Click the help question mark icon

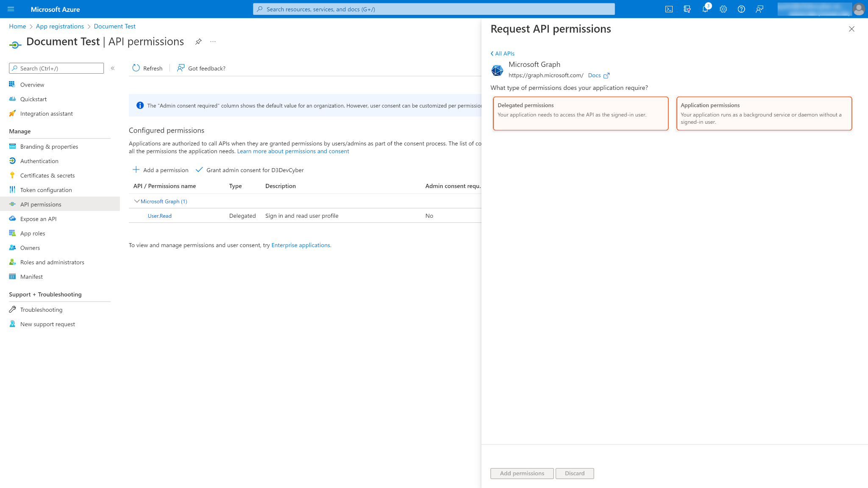(x=741, y=9)
